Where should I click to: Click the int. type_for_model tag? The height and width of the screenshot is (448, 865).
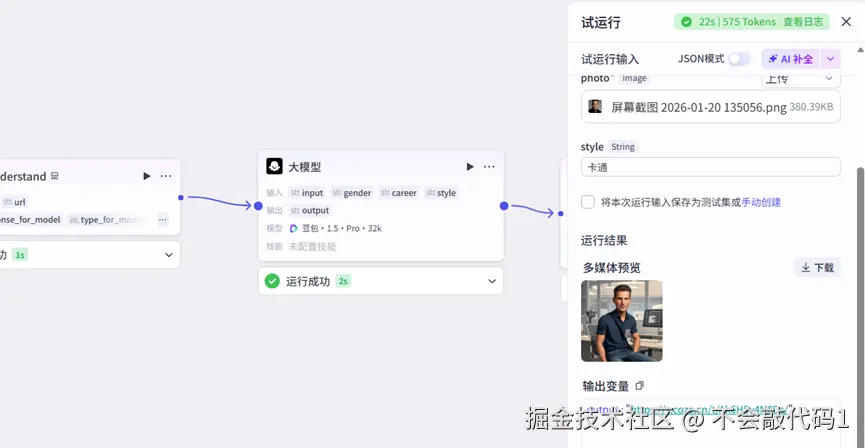coord(104,220)
